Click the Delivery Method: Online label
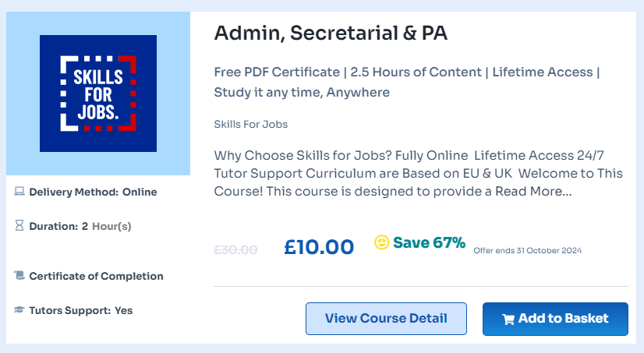This screenshot has width=644, height=353. (94, 192)
